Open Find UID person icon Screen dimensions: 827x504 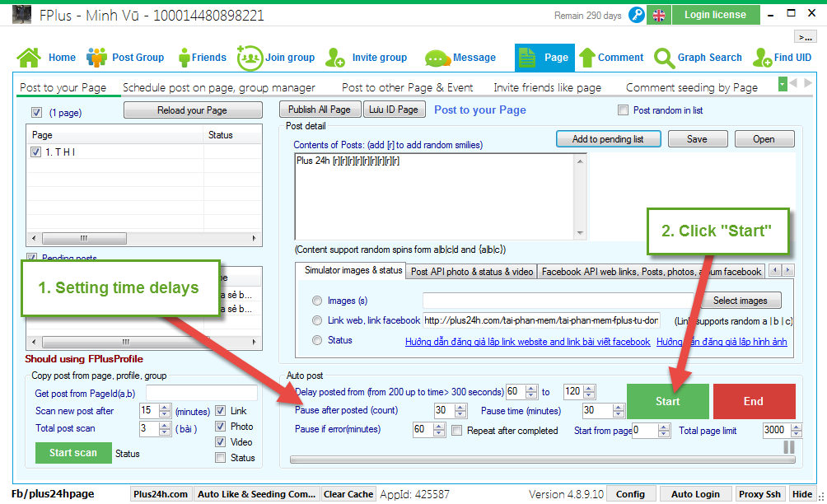pos(763,58)
